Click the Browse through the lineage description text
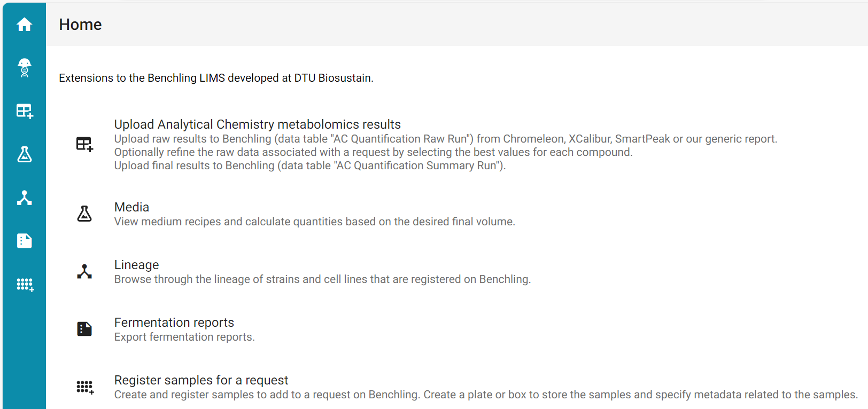The height and width of the screenshot is (409, 868). 322,279
